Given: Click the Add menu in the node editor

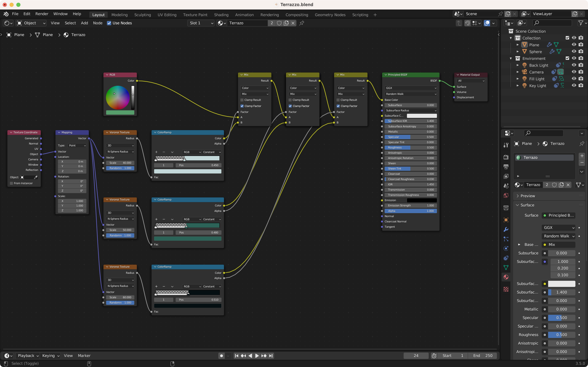Looking at the screenshot, I should point(84,23).
